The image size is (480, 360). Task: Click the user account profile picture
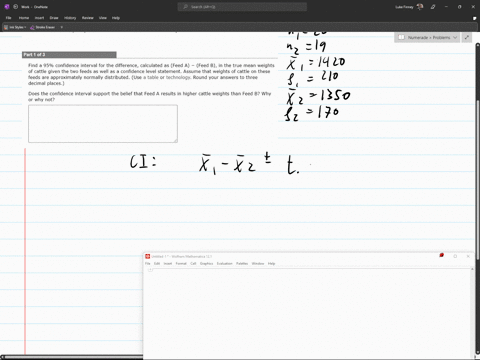point(420,7)
